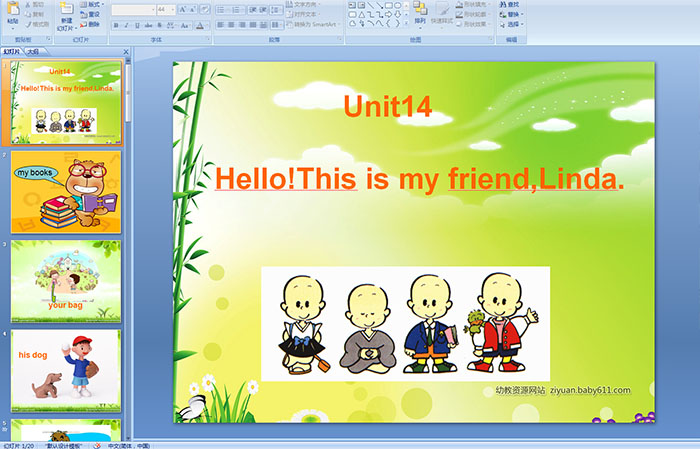Open the Line Spacing dropdown

[276, 9]
